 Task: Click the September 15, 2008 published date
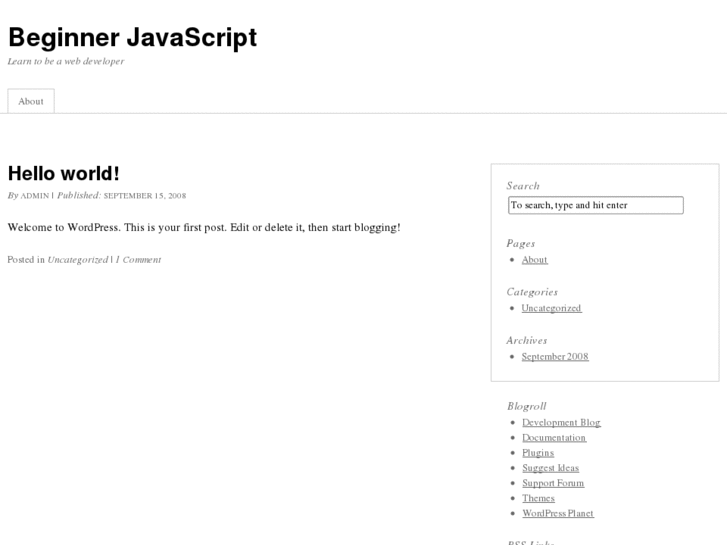[145, 196]
